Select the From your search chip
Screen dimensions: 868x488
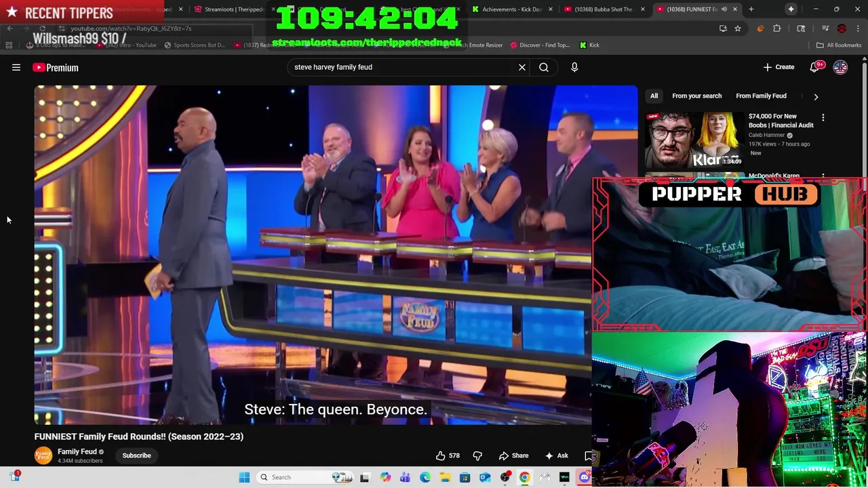[696, 96]
